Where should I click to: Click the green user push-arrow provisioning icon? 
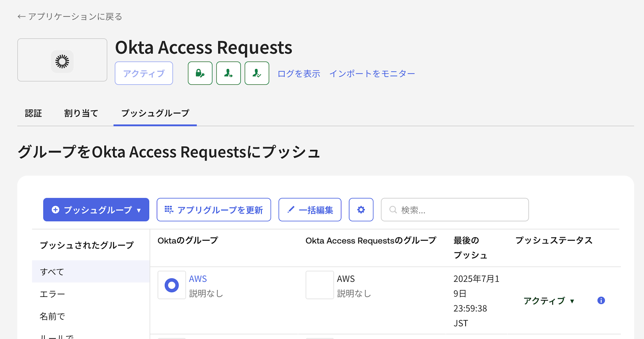[x=228, y=73]
